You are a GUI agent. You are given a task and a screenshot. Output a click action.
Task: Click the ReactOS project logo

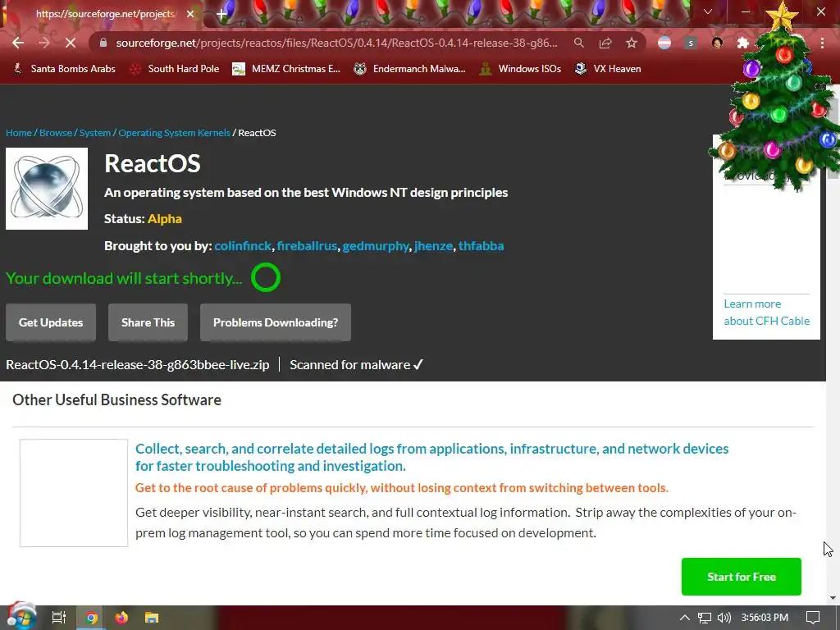[47, 189]
